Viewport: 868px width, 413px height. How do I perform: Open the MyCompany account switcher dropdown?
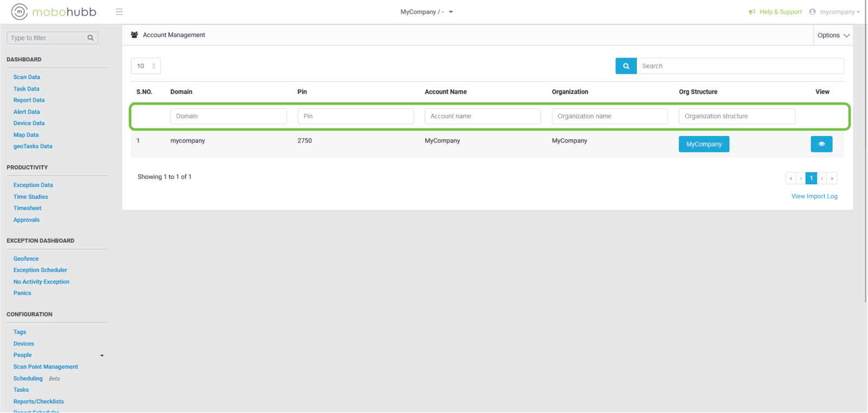(x=426, y=12)
